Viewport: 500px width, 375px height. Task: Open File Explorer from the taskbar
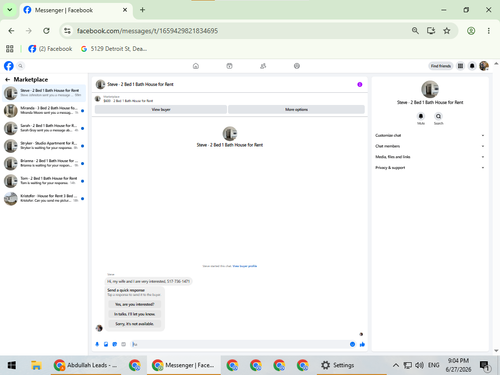click(36, 365)
